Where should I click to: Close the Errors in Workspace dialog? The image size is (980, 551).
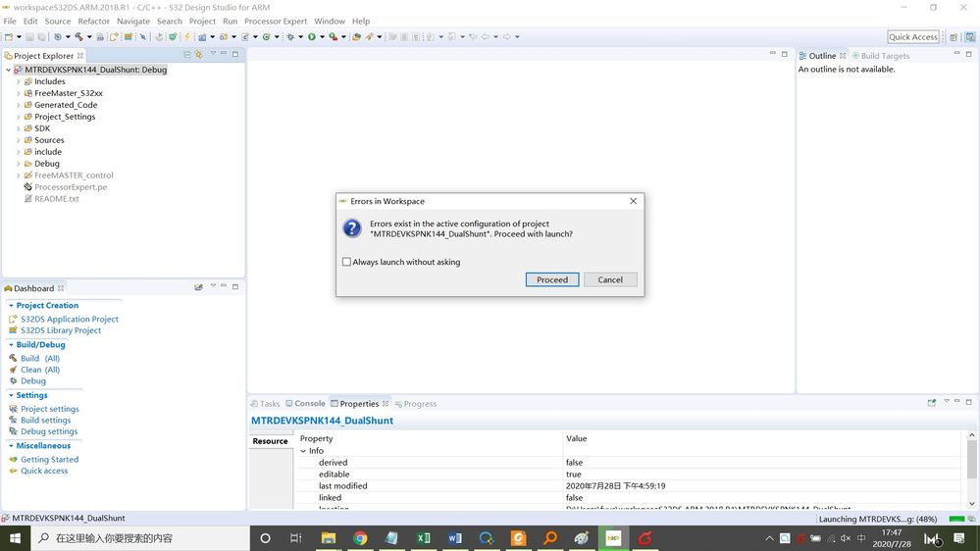[x=633, y=201]
